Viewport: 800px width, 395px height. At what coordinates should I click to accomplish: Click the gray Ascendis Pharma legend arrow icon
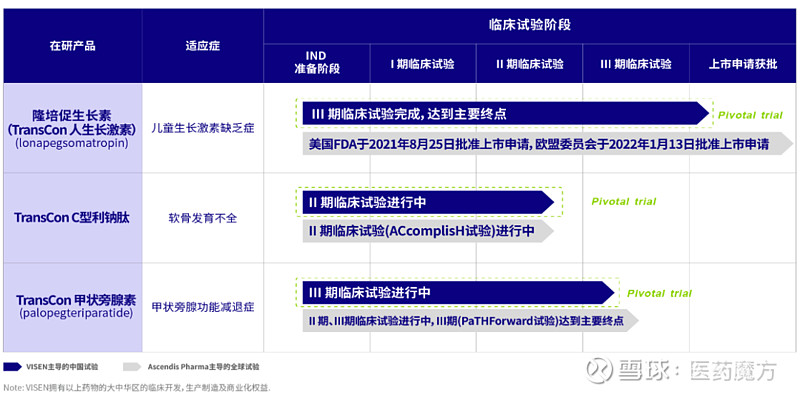click(x=132, y=366)
